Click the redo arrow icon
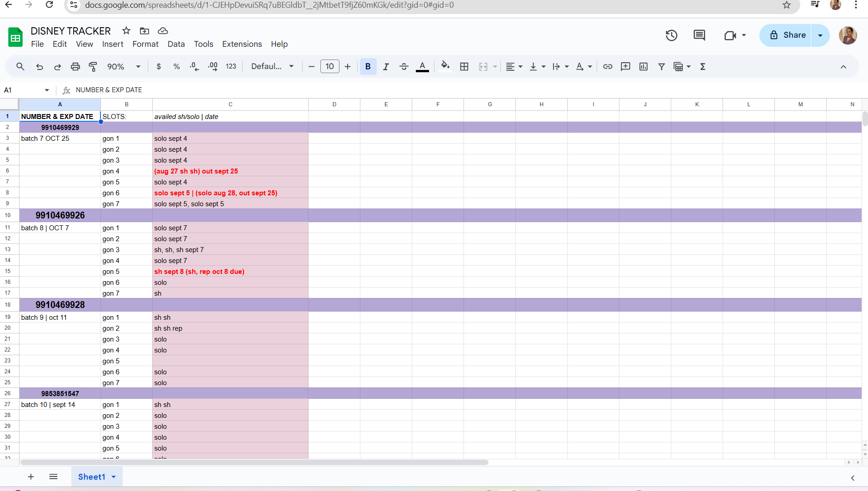Viewport: 868px width, 491px height. tap(57, 67)
